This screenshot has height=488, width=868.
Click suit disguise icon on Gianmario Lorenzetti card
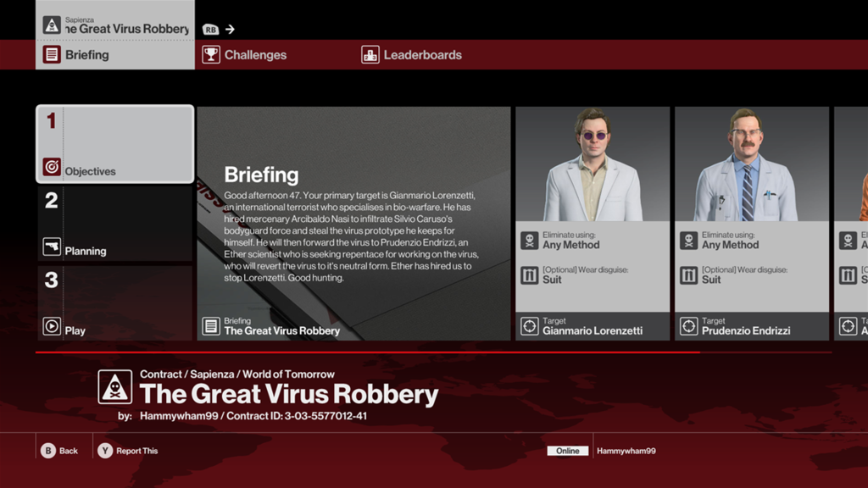pos(529,275)
